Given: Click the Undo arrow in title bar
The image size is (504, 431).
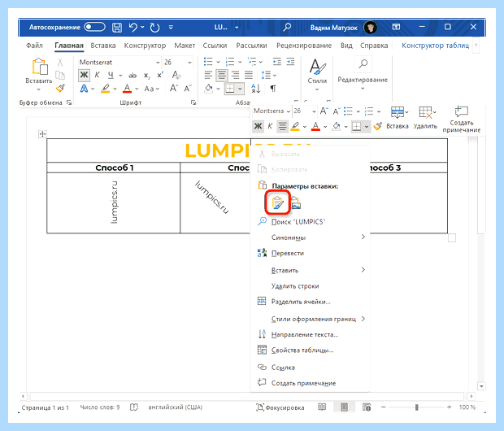Looking at the screenshot, I should (x=133, y=27).
